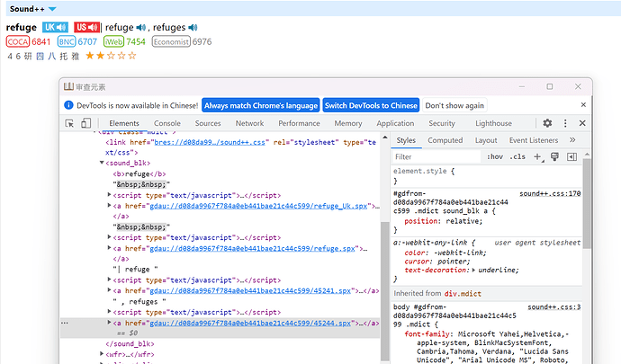Image resolution: width=621 pixels, height=364 pixels.
Task: Open the sound++.css:170 source link
Action: click(x=550, y=193)
